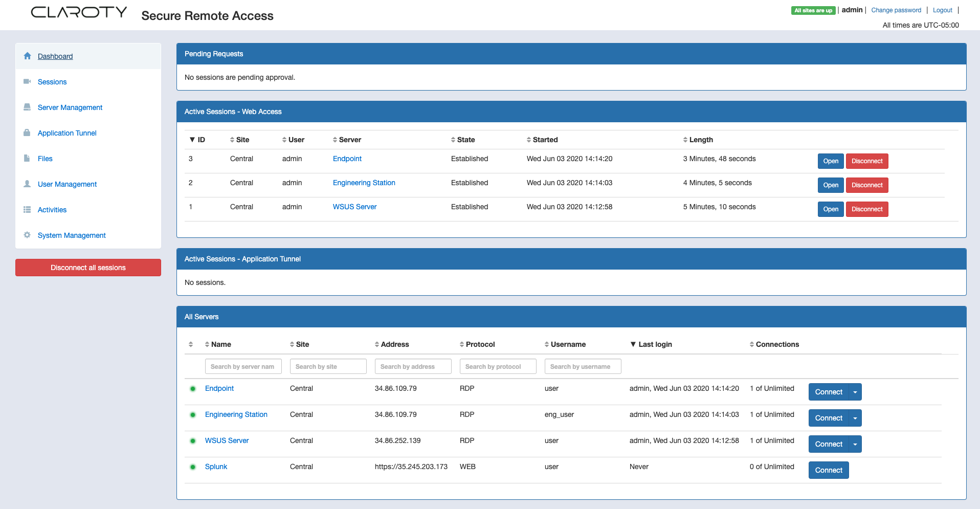
Task: Open Engineering Station Connect dropdown arrow
Action: click(854, 418)
